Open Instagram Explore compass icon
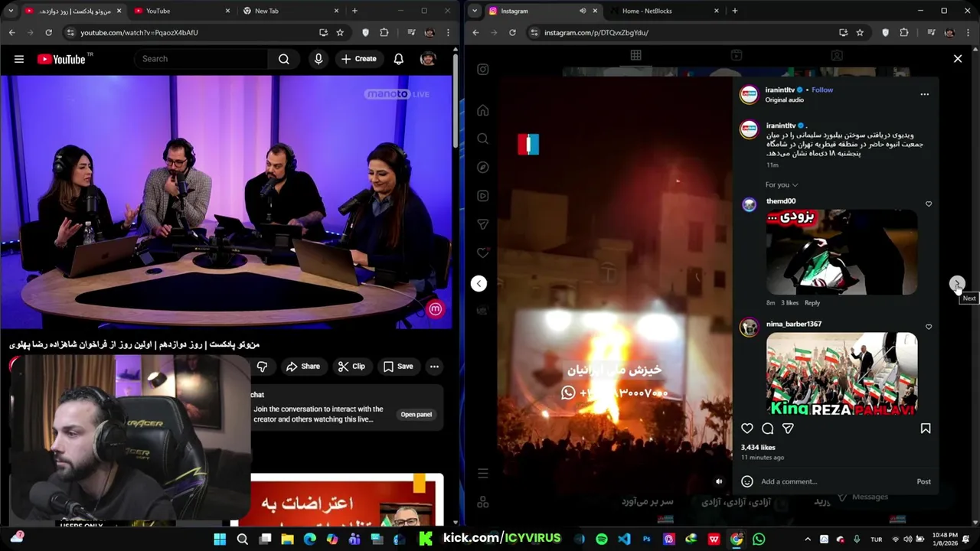The image size is (980, 551). click(x=483, y=167)
